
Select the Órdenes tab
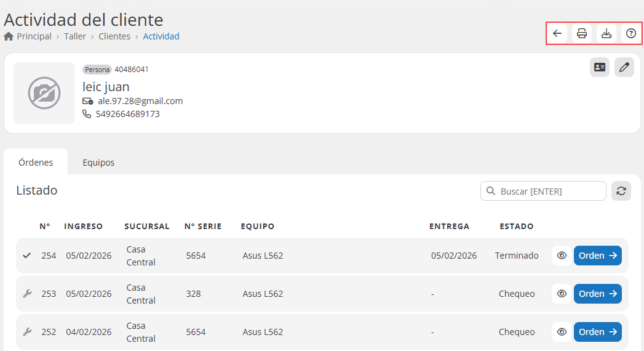(x=36, y=163)
